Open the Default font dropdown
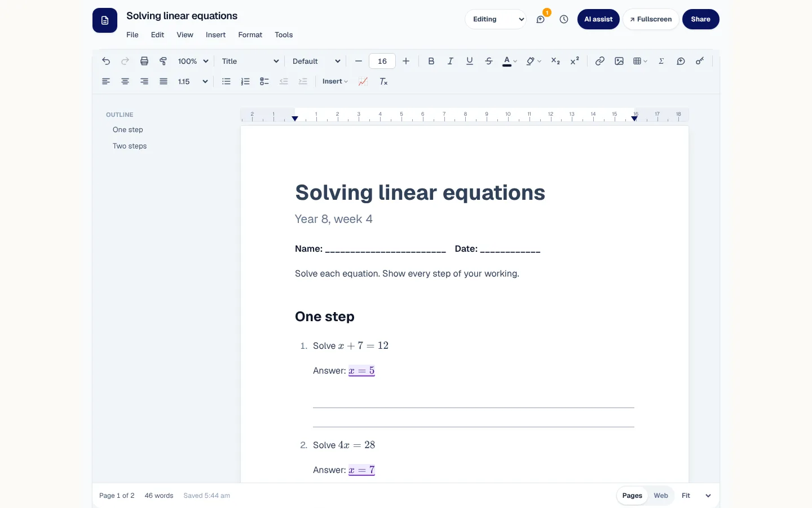 tap(316, 61)
